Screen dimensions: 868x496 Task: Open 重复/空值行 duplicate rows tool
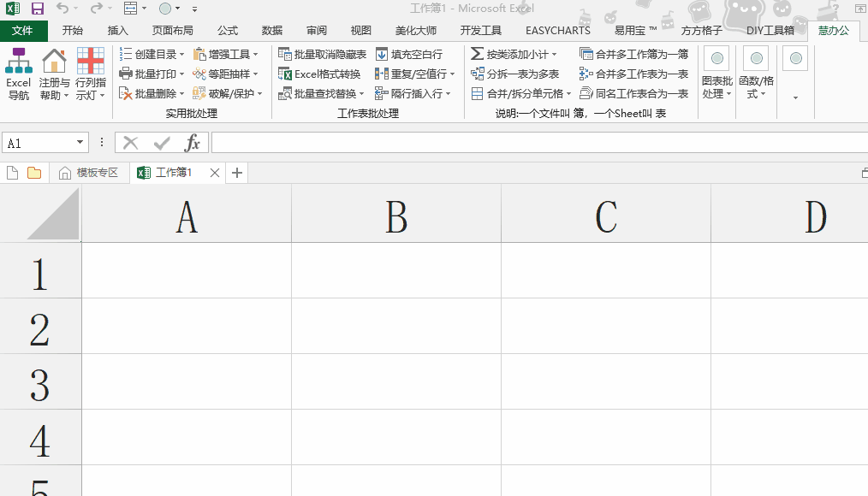tap(414, 74)
